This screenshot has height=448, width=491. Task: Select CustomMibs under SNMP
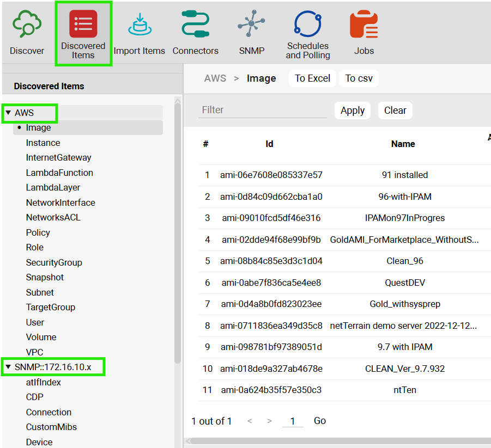point(51,427)
